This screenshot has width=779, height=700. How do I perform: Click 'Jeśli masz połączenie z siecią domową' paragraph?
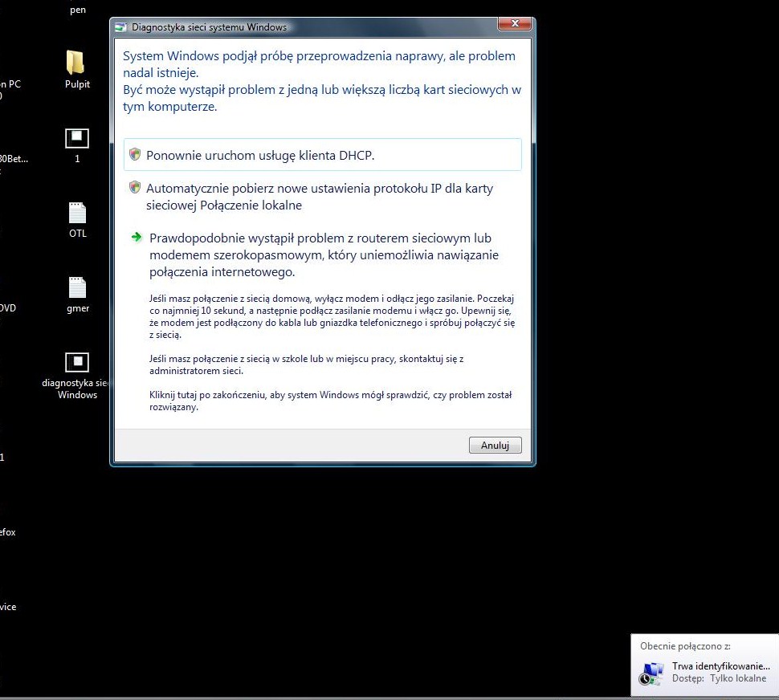point(332,317)
